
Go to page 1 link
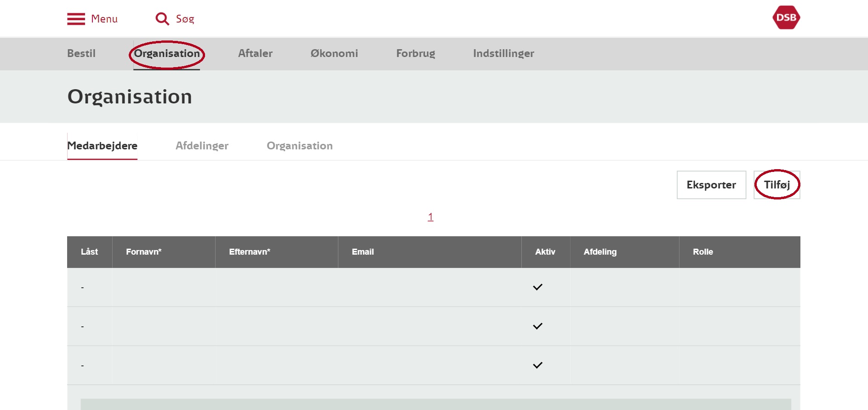[430, 217]
